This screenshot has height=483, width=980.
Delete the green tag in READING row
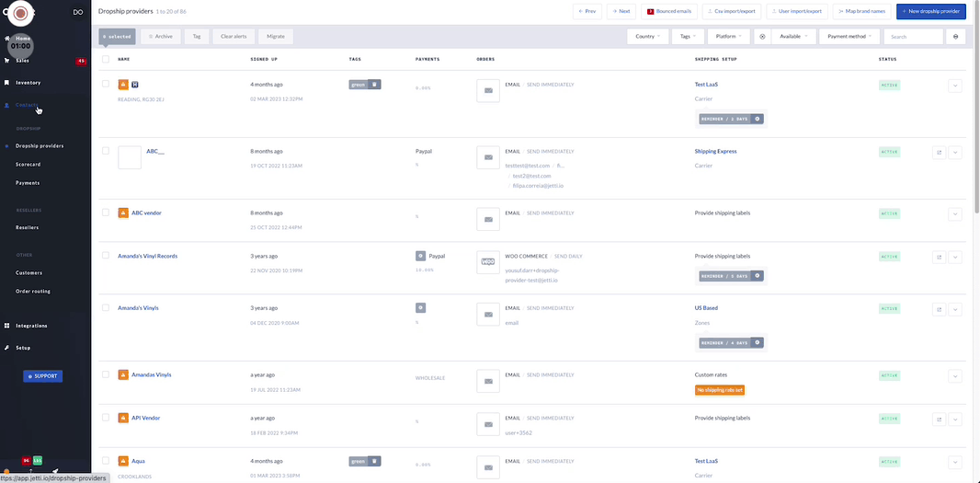(374, 85)
